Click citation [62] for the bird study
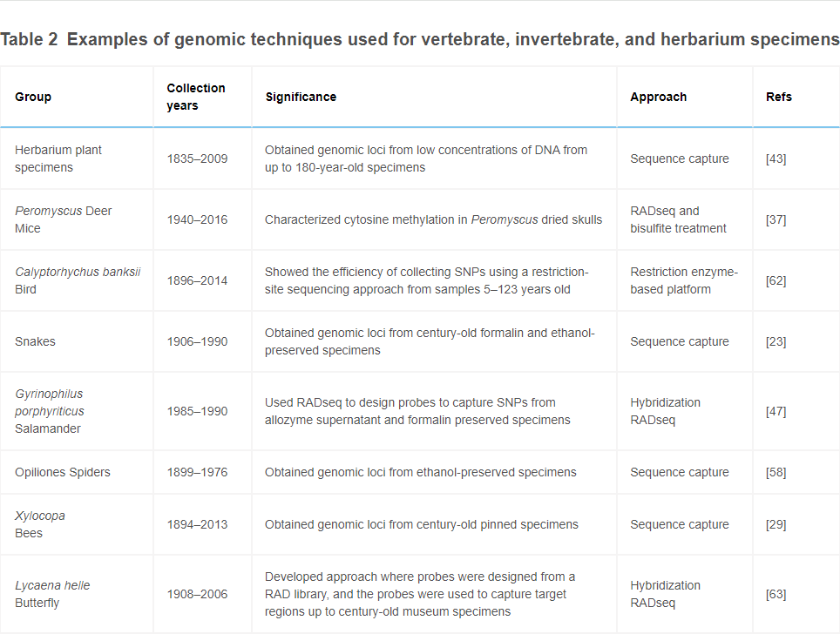Screen dimensions: 840x634 coord(776,280)
